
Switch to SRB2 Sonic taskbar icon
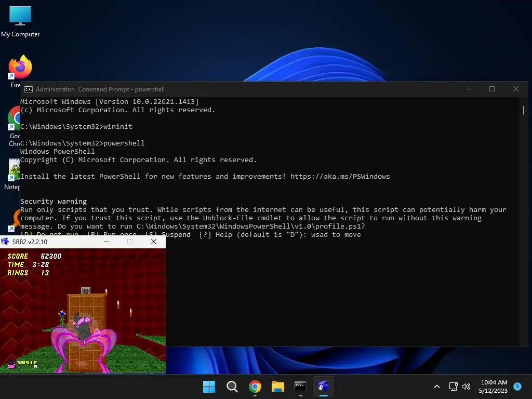(323, 387)
